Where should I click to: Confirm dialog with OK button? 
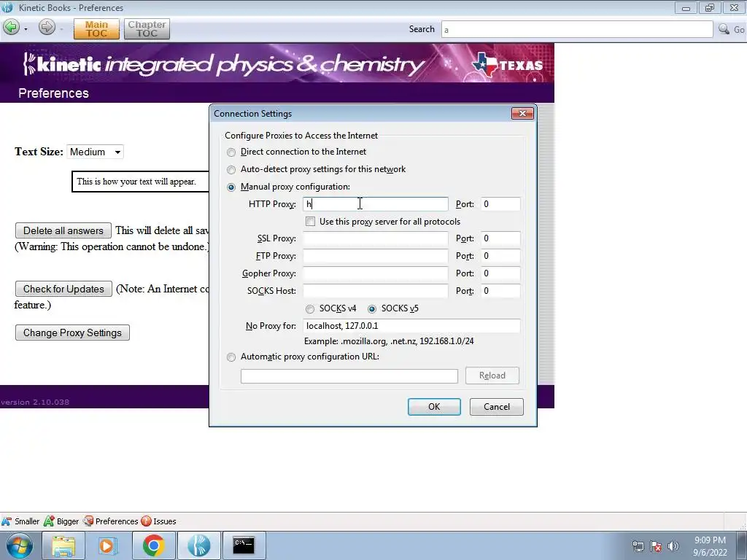[434, 407]
